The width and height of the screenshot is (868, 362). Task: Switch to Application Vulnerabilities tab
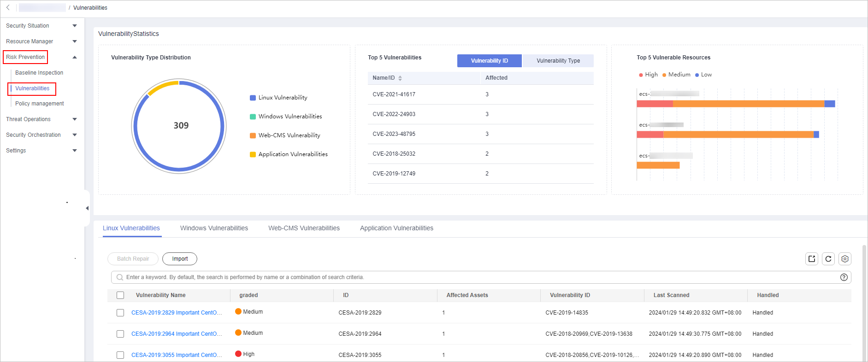[396, 228]
